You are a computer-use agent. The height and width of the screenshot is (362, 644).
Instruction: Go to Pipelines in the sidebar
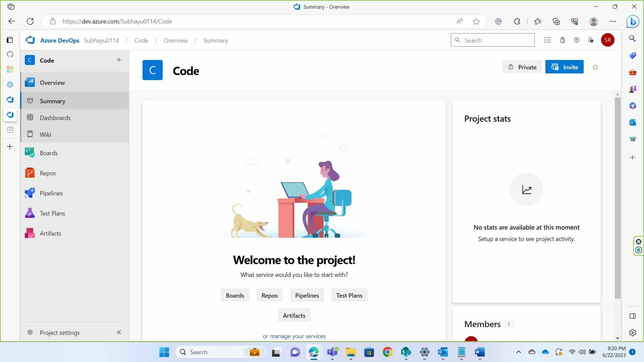[51, 193]
